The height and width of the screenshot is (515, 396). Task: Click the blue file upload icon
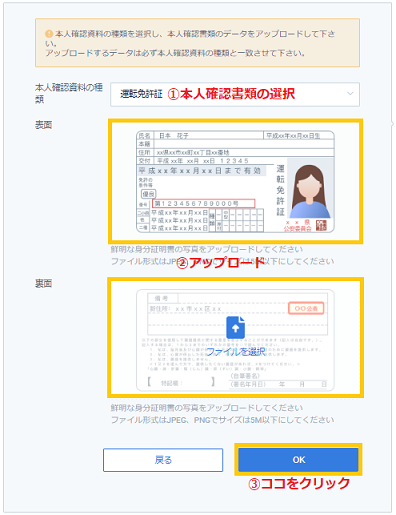click(235, 327)
